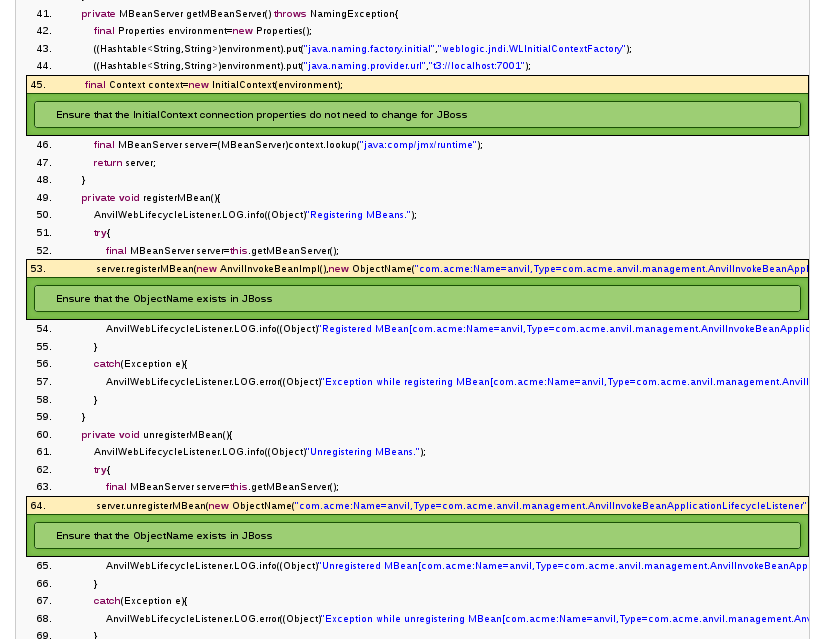
Task: Click line number 45 in the gutter
Action: [38, 85]
